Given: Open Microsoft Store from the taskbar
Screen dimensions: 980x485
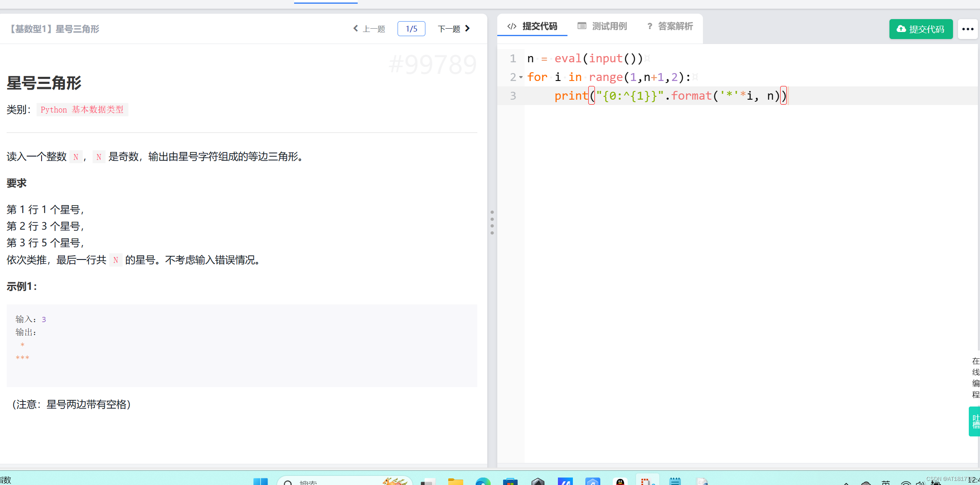Looking at the screenshot, I should pyautogui.click(x=510, y=482).
